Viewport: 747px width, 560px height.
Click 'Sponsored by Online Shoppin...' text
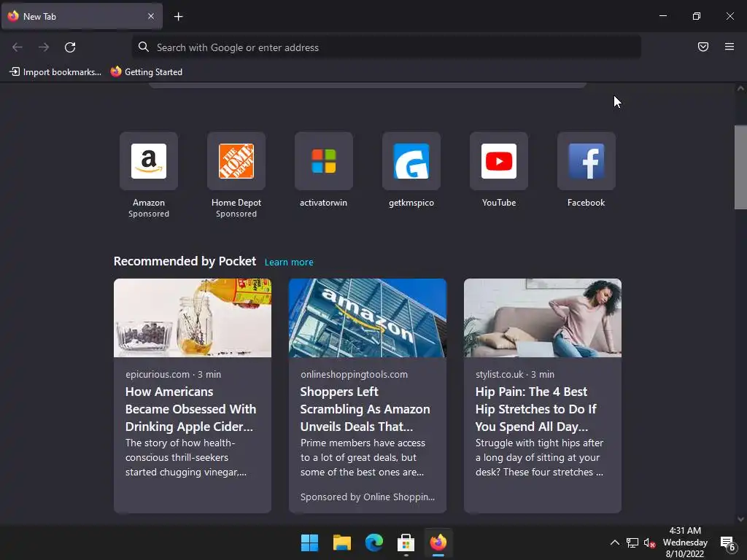tap(368, 497)
